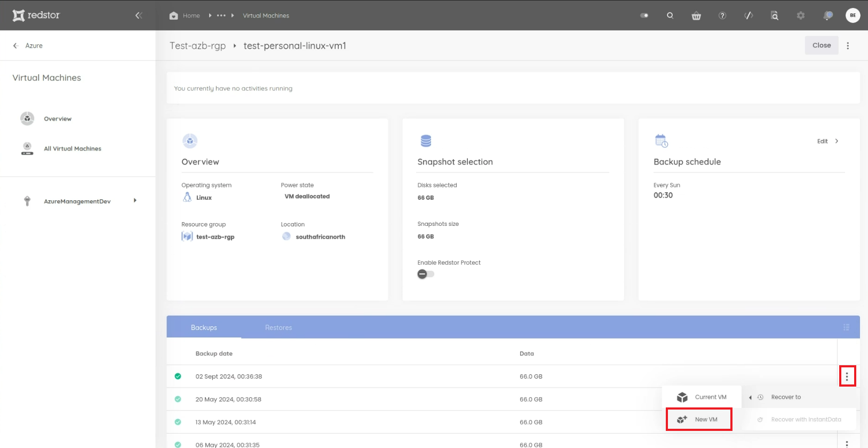Expand the breadcrumb ellipsis
Image resolution: width=868 pixels, height=448 pixels.
tap(221, 15)
